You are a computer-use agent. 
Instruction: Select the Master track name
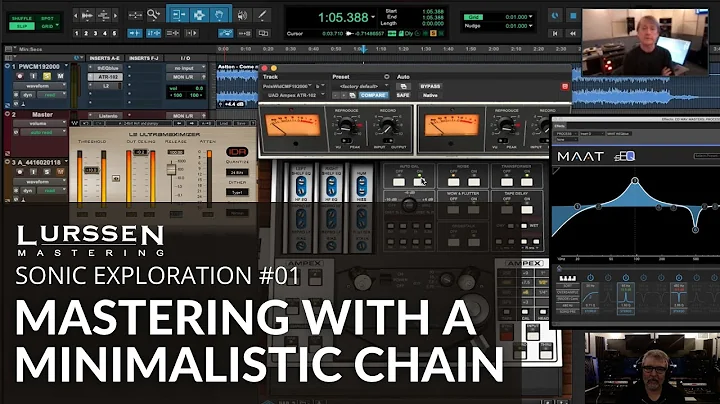tap(42, 114)
